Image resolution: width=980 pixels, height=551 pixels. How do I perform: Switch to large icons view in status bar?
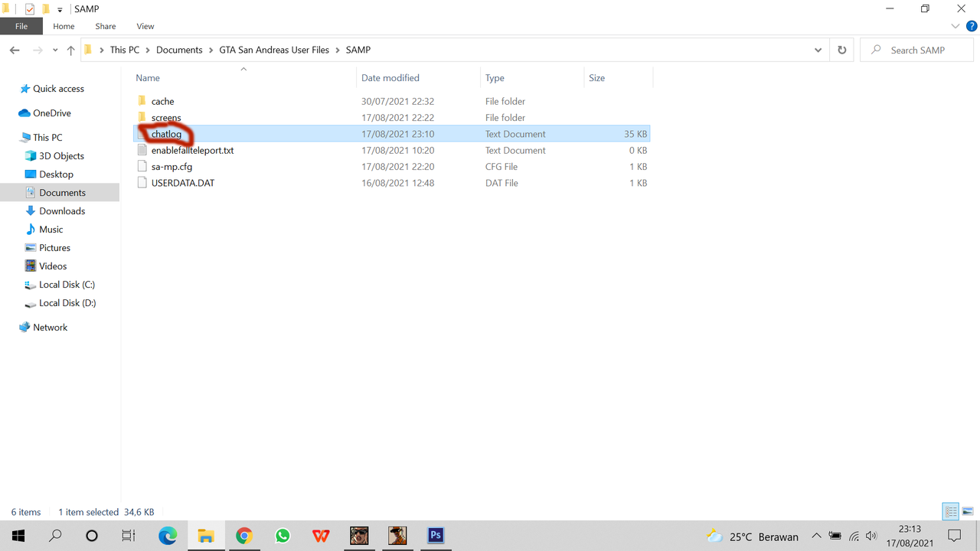tap(968, 512)
